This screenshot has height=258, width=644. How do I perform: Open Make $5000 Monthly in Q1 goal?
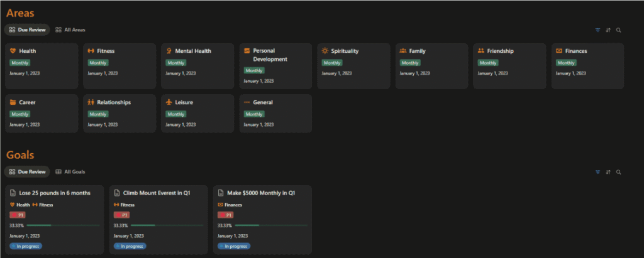coord(261,193)
